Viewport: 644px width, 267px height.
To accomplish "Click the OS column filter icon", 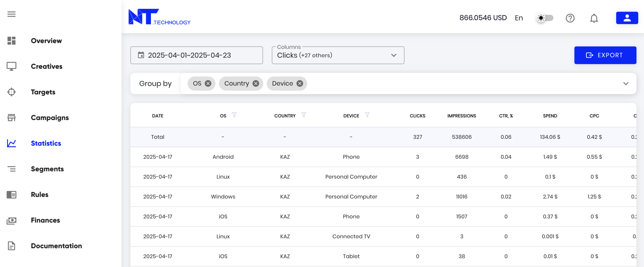I will 234,115.
